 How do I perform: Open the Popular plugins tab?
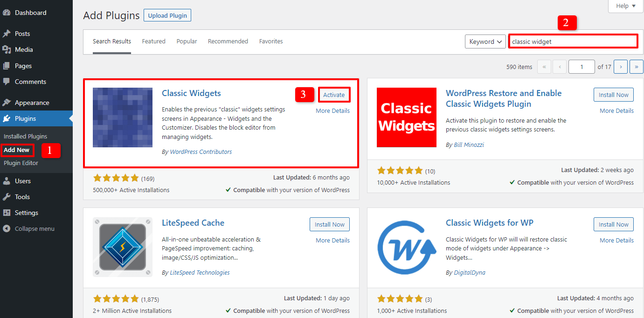(187, 41)
